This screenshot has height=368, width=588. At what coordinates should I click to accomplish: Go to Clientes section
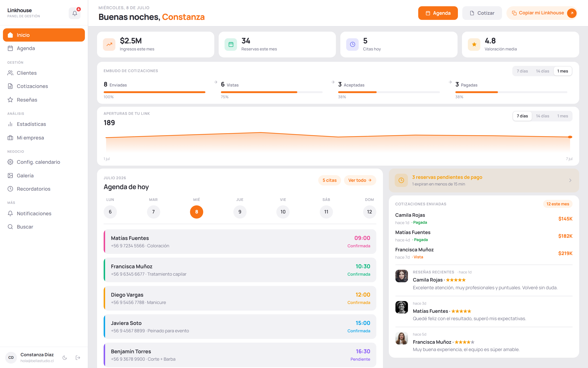44,73
